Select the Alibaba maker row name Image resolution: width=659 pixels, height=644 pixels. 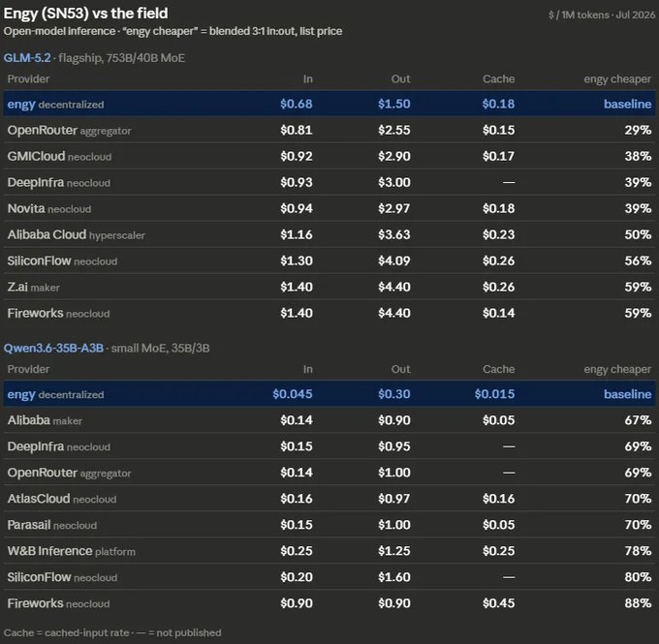[45, 420]
